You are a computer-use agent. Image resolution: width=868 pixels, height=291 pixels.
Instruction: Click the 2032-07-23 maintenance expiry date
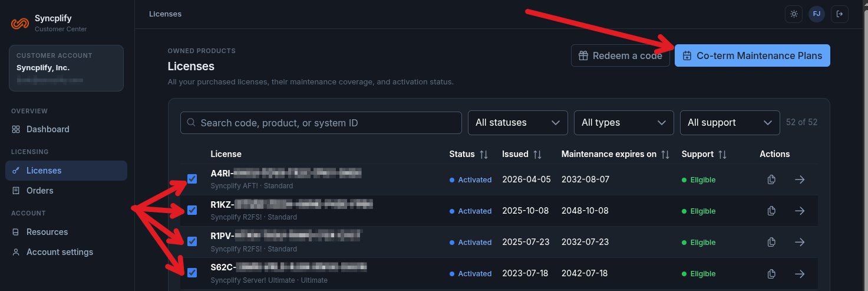[585, 242]
